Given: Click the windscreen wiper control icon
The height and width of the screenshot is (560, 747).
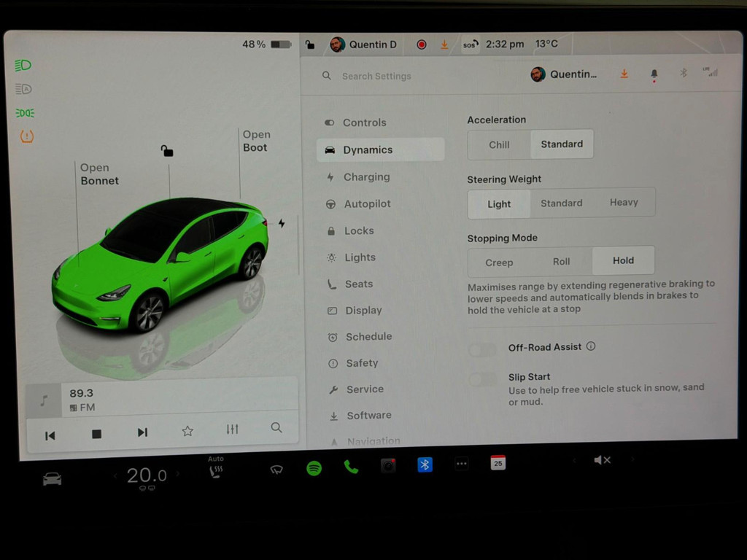Looking at the screenshot, I should pos(276,469).
